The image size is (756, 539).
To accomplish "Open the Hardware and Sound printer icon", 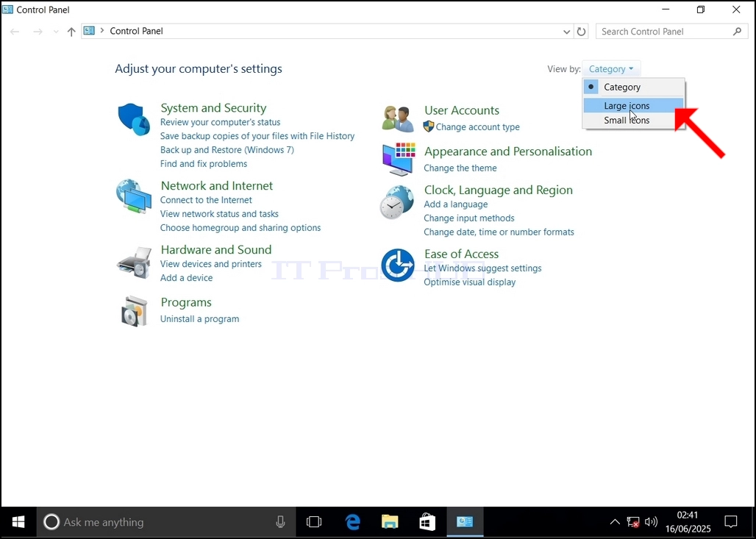I will [x=134, y=263].
